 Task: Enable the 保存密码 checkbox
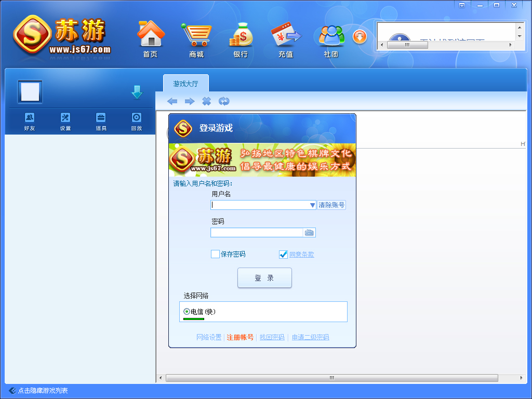pyautogui.click(x=215, y=254)
